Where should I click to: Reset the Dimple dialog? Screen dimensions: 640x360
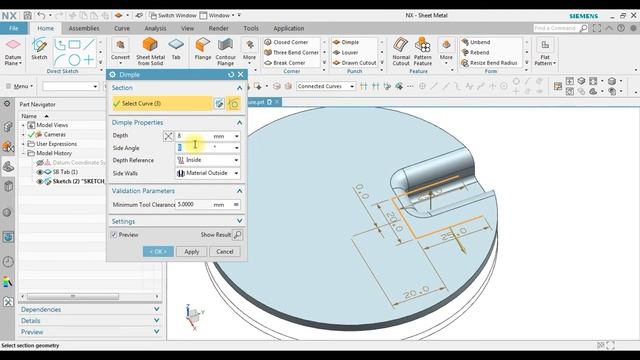(231, 75)
